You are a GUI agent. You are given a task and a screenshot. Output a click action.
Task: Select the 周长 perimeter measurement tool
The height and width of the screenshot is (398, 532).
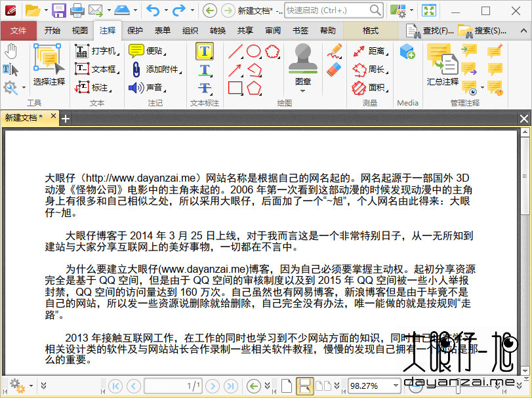point(370,69)
